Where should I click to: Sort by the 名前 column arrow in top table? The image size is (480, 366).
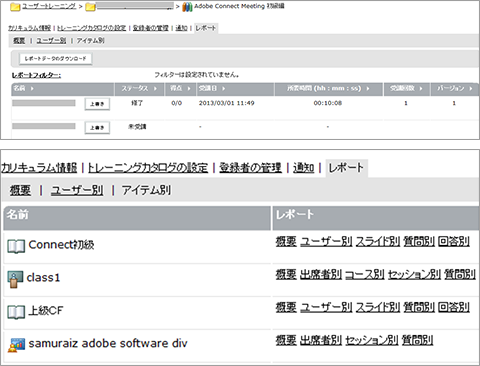tap(32, 89)
